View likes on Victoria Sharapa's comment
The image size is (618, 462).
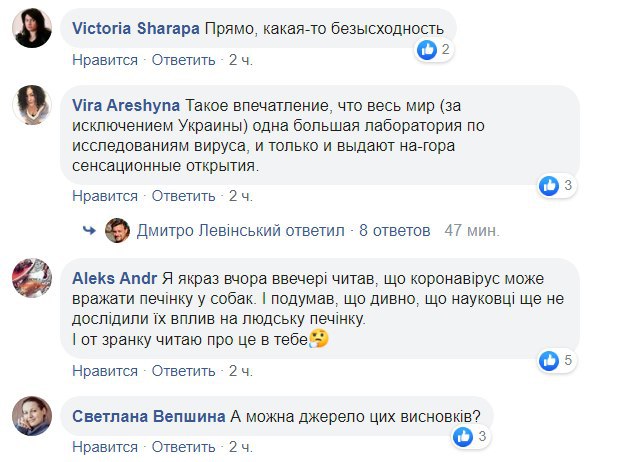(x=434, y=49)
